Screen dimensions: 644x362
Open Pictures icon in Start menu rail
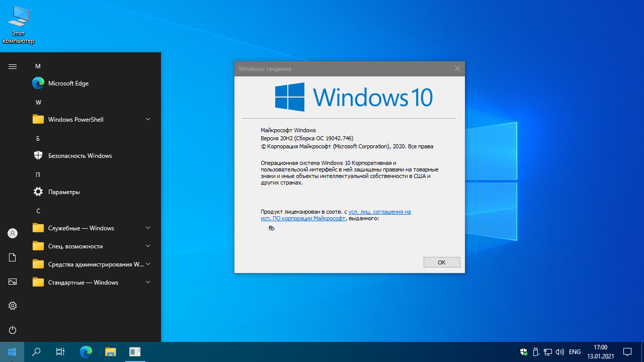13,282
